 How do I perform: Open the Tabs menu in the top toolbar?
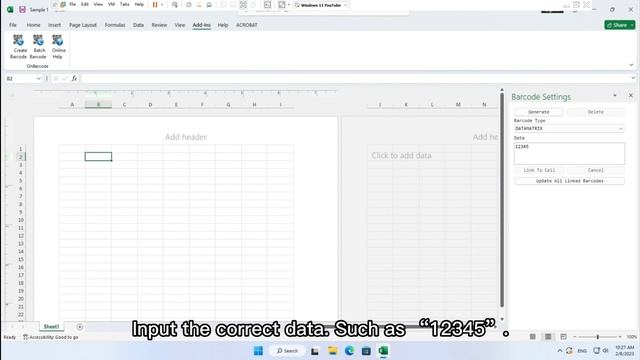tap(124, 4)
